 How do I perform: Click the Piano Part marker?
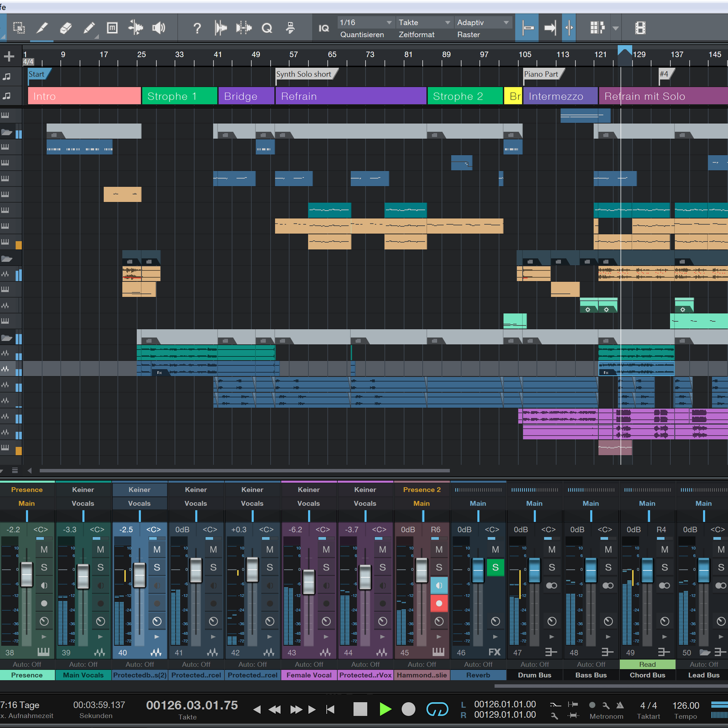543,74
